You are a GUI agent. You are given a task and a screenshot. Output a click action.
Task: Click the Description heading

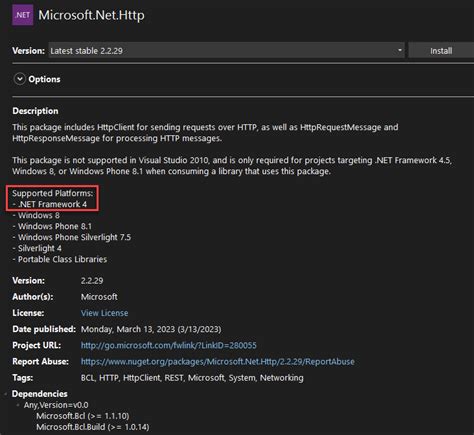click(x=35, y=111)
